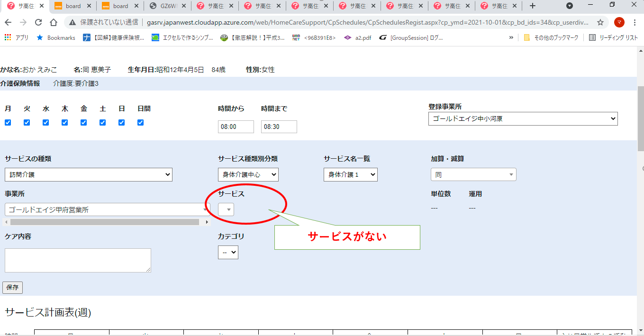The height and width of the screenshot is (336, 644).
Task: Click the browser reload page icon
Action: click(38, 22)
